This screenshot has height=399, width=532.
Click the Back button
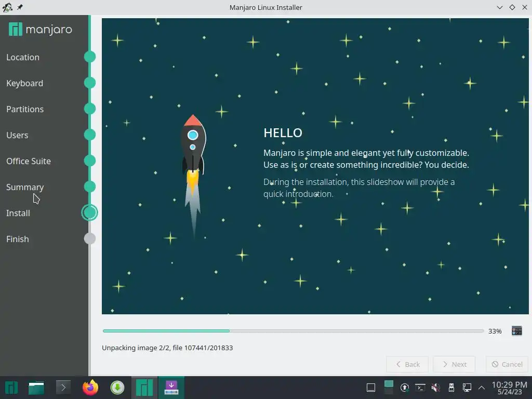(407, 364)
